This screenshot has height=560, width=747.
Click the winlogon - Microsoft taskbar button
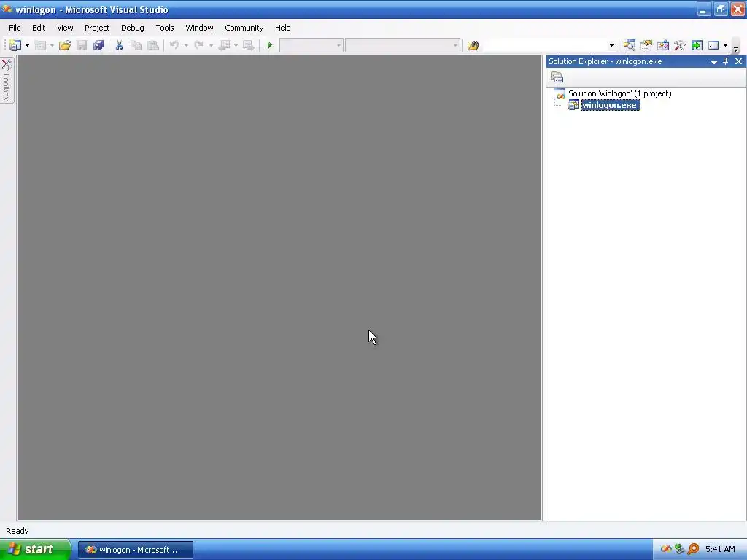135,550
